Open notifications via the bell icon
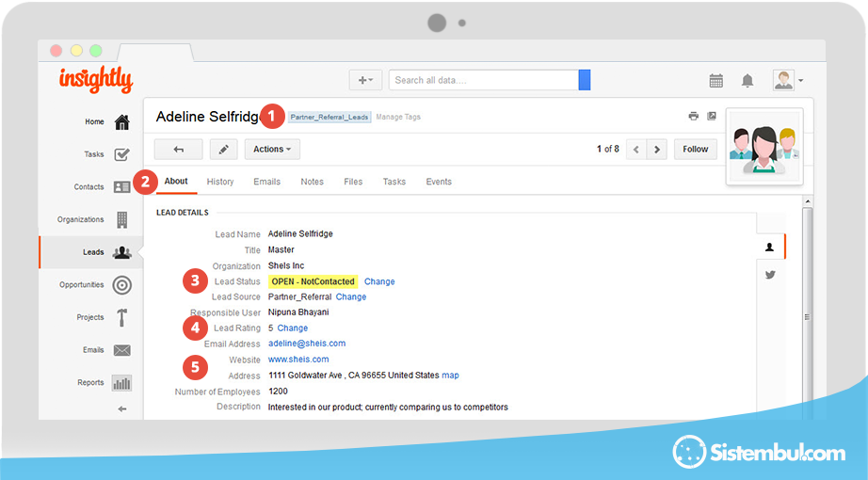868x480 pixels. tap(747, 81)
